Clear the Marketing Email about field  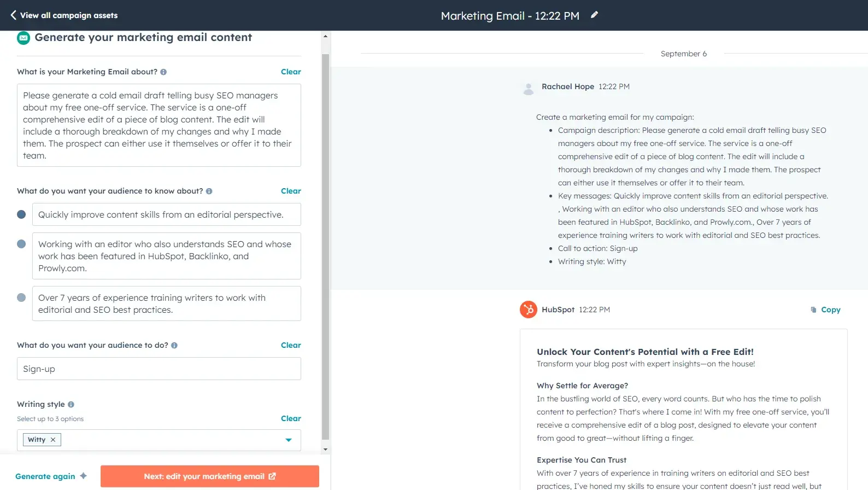click(290, 72)
